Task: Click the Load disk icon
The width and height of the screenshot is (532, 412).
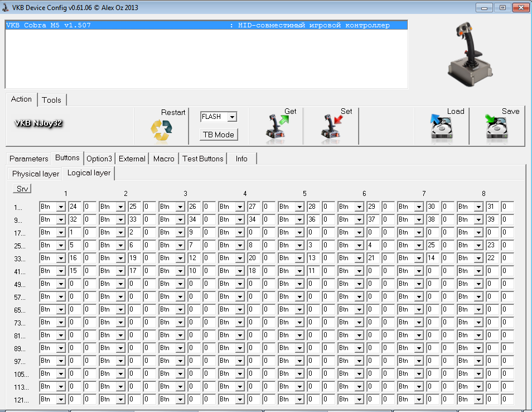Action: [441, 127]
